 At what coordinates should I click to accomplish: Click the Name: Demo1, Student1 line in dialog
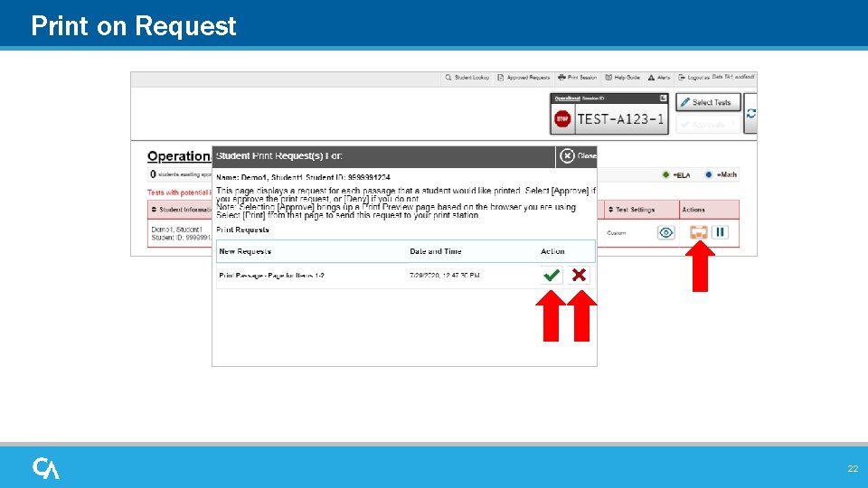pyautogui.click(x=303, y=178)
